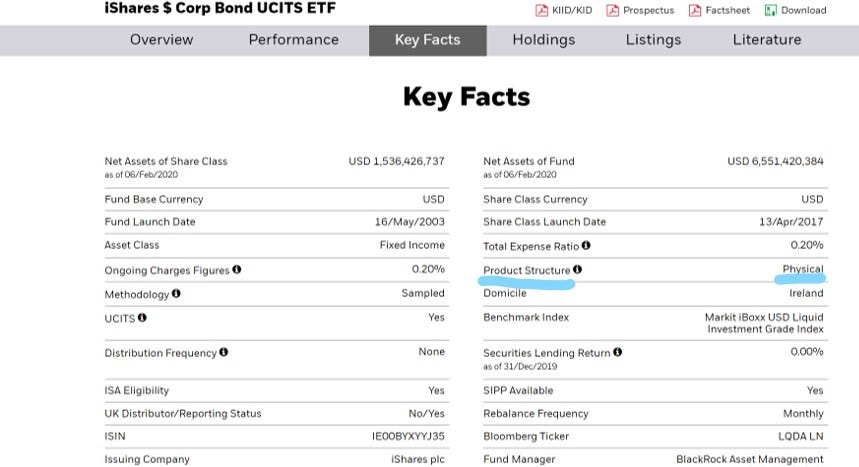The image size is (859, 467).
Task: Select the Key Facts tab
Action: 427,41
